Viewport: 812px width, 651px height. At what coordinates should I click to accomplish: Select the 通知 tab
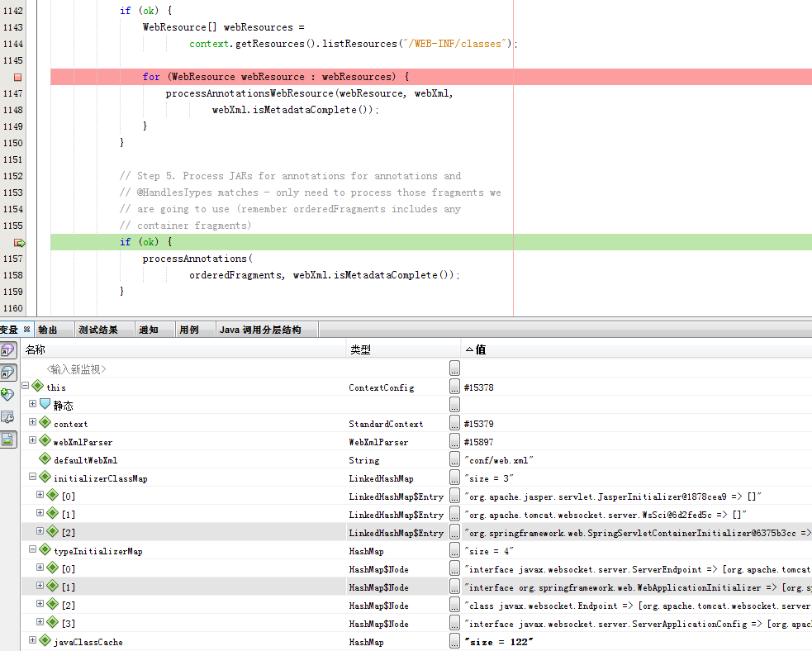(149, 330)
